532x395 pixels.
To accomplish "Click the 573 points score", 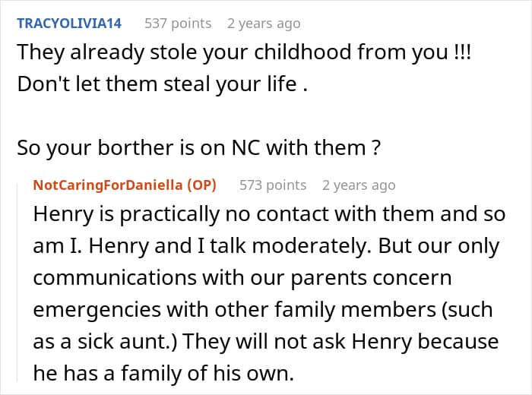I will (x=273, y=185).
